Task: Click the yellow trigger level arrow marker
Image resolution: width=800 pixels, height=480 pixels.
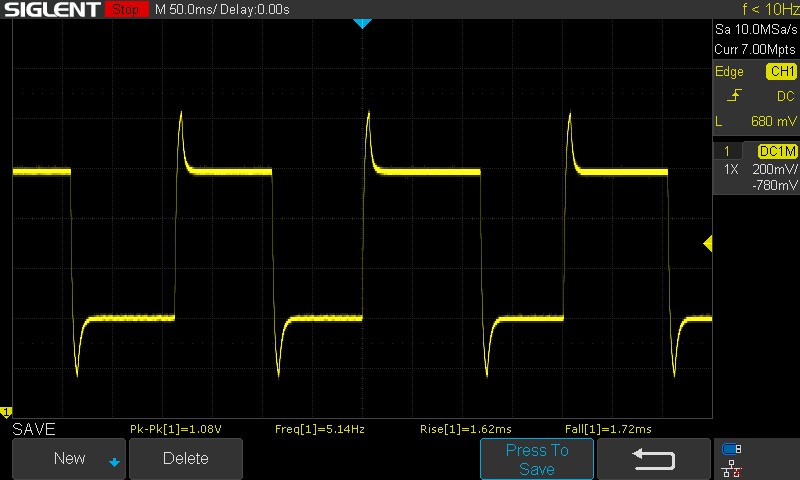Action: coord(708,243)
